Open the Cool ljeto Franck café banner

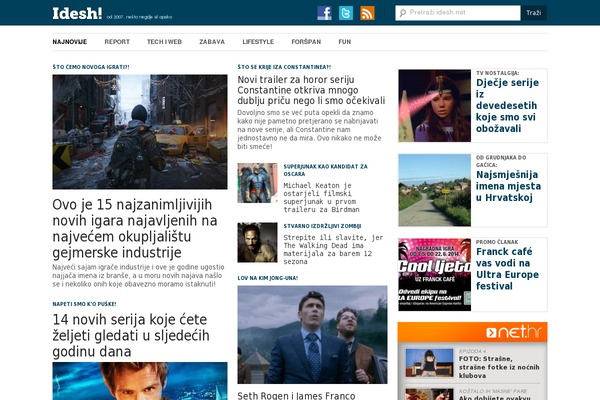point(434,274)
